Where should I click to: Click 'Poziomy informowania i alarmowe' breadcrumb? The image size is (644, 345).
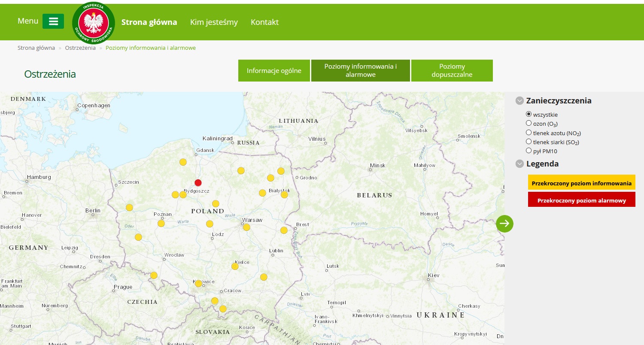point(151,48)
